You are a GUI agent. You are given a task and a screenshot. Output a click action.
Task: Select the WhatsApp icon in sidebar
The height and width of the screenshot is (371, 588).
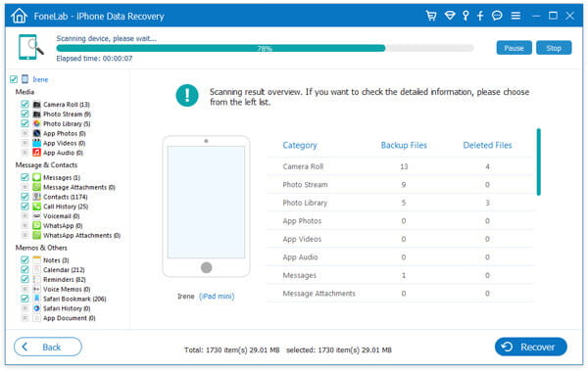[36, 225]
